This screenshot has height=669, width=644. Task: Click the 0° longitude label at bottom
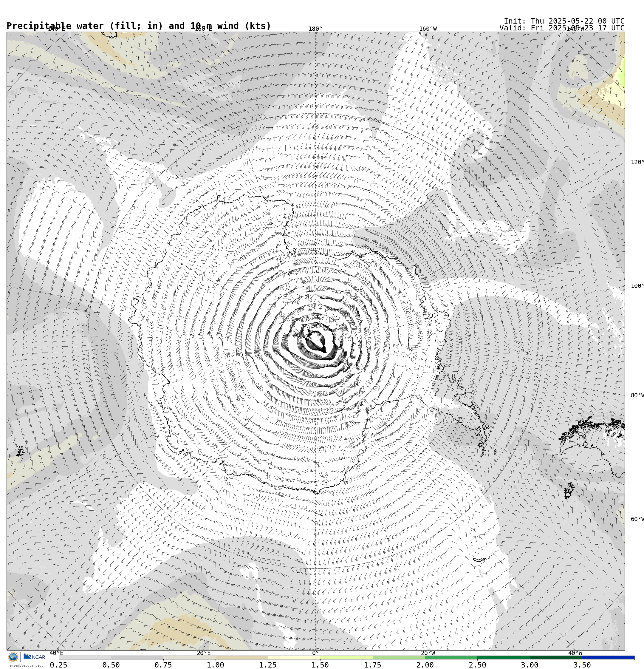(x=315, y=653)
